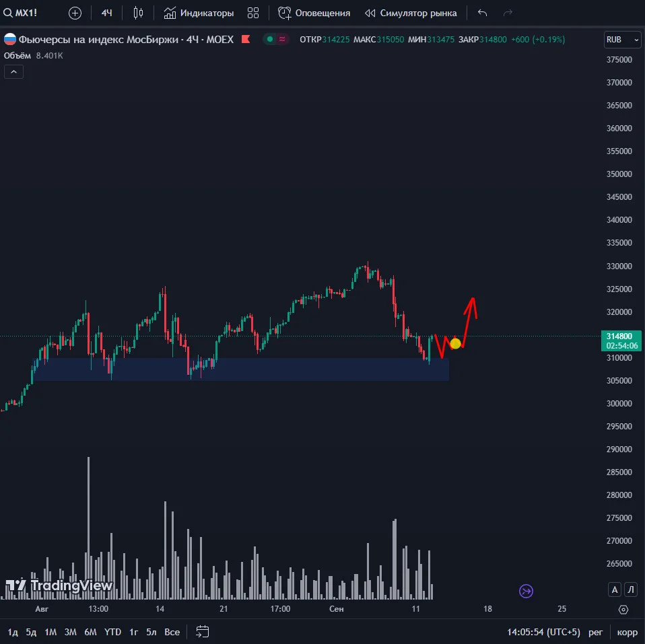645x644 pixels.
Task: Toggle auto scale with the A button
Action: 615,589
